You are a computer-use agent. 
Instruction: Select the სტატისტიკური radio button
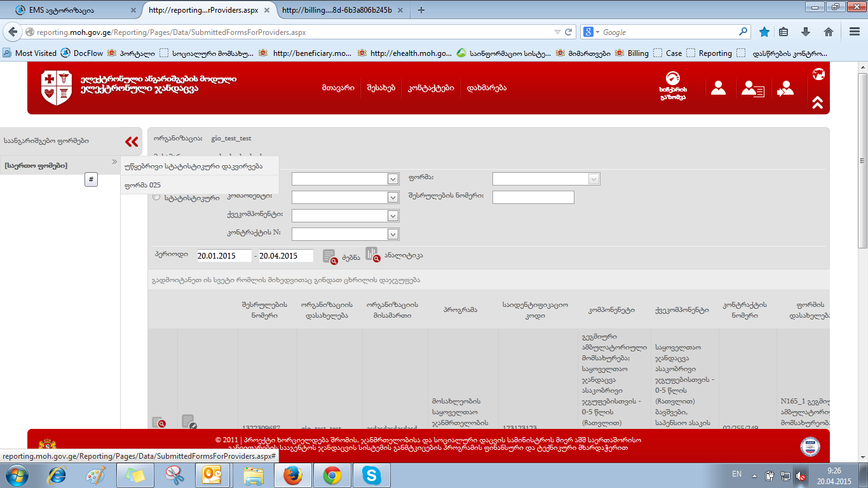click(156, 197)
